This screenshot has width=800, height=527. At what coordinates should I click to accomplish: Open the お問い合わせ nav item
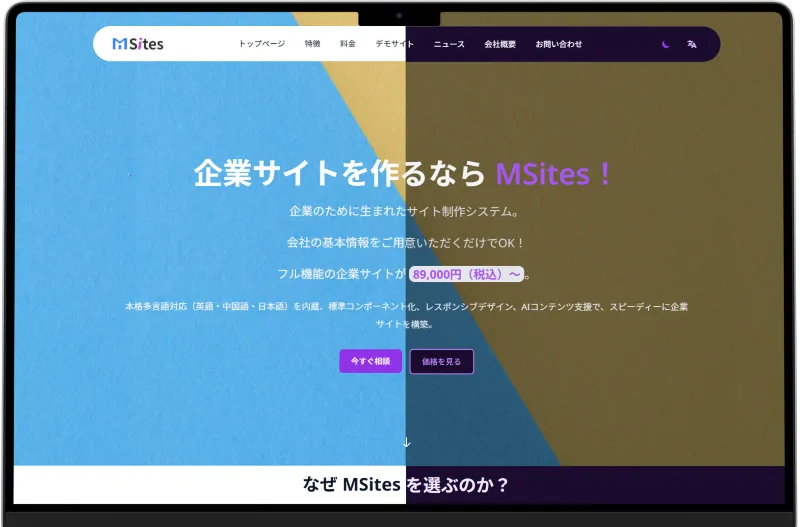pos(559,44)
